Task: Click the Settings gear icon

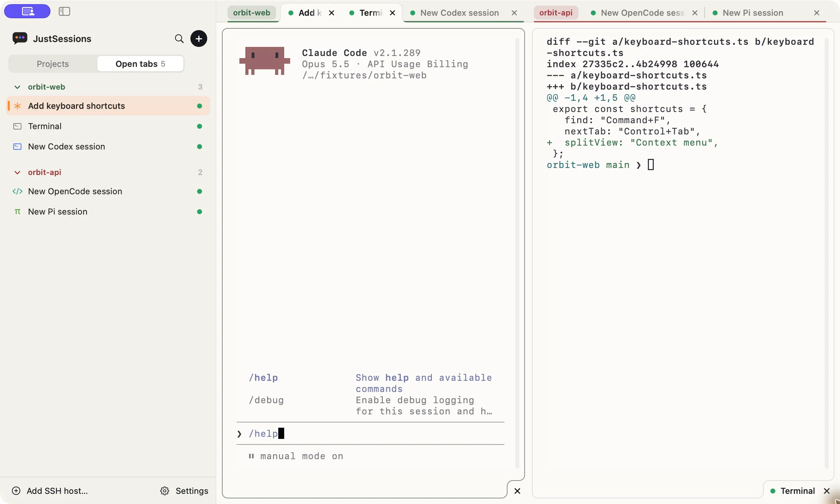Action: click(x=164, y=491)
